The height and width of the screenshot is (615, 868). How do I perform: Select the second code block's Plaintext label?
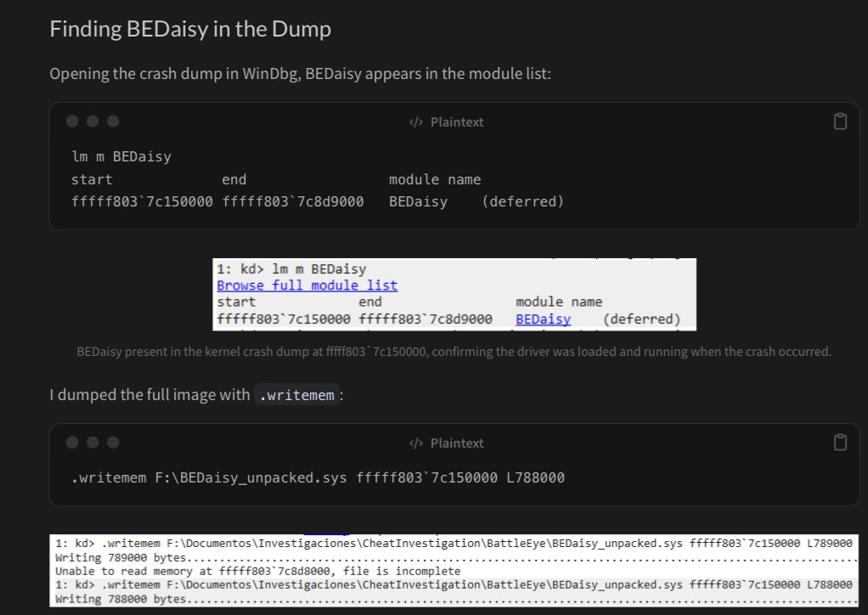click(x=457, y=443)
